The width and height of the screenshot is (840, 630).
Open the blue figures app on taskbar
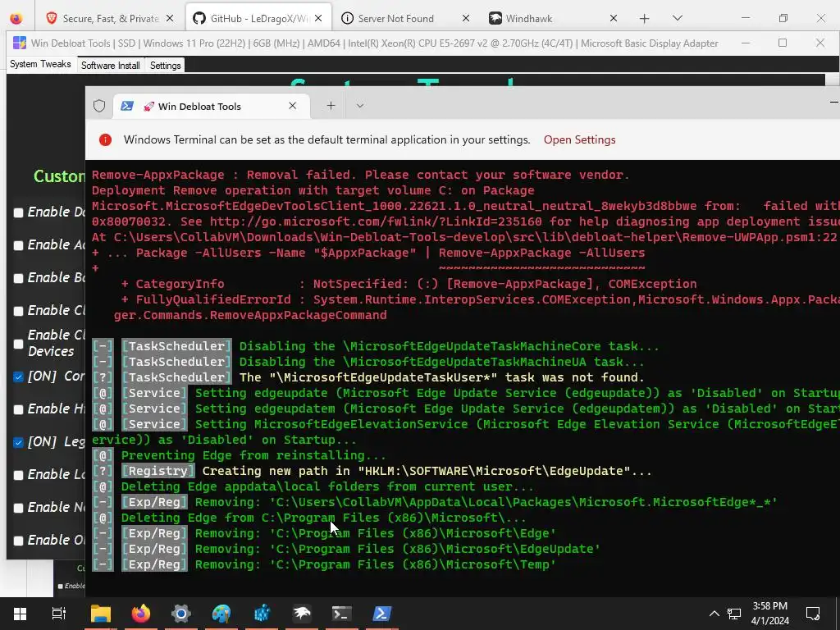pyautogui.click(x=262, y=614)
